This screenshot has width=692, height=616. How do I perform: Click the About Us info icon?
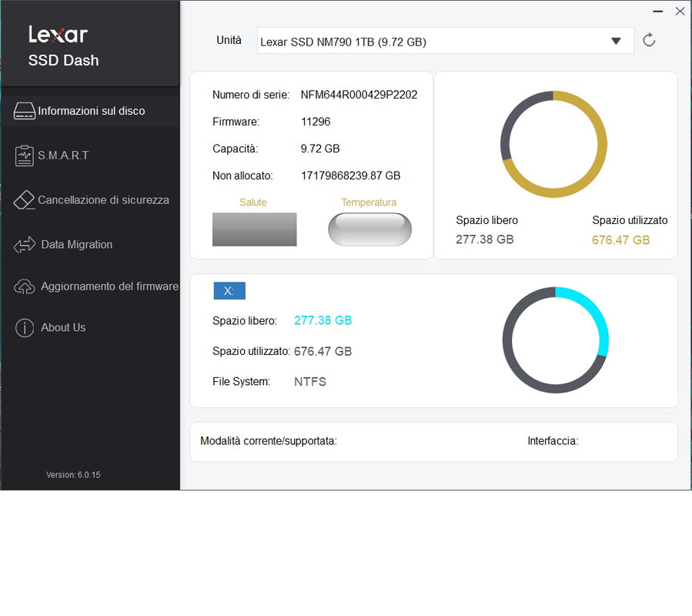tap(25, 328)
